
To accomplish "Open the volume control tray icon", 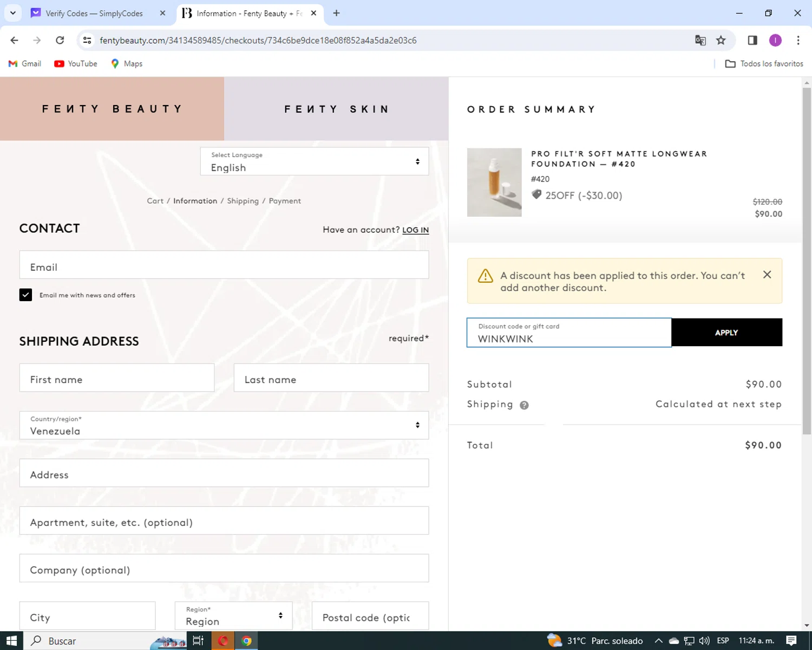I will 704,641.
